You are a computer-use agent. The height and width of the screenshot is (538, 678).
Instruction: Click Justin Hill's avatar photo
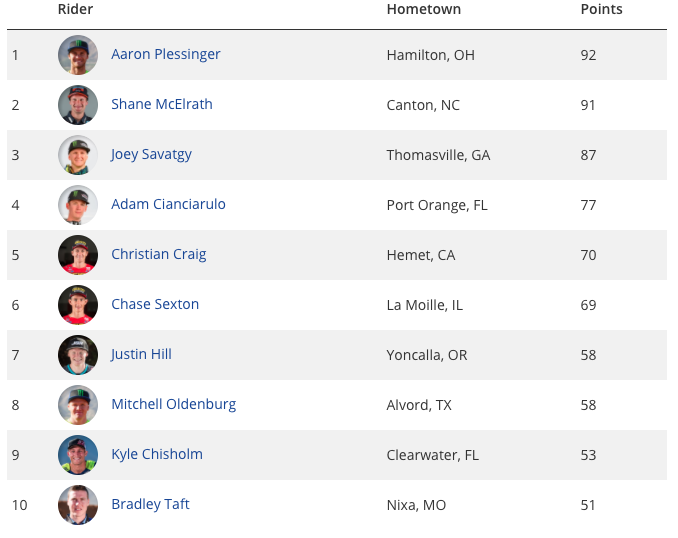click(x=78, y=355)
